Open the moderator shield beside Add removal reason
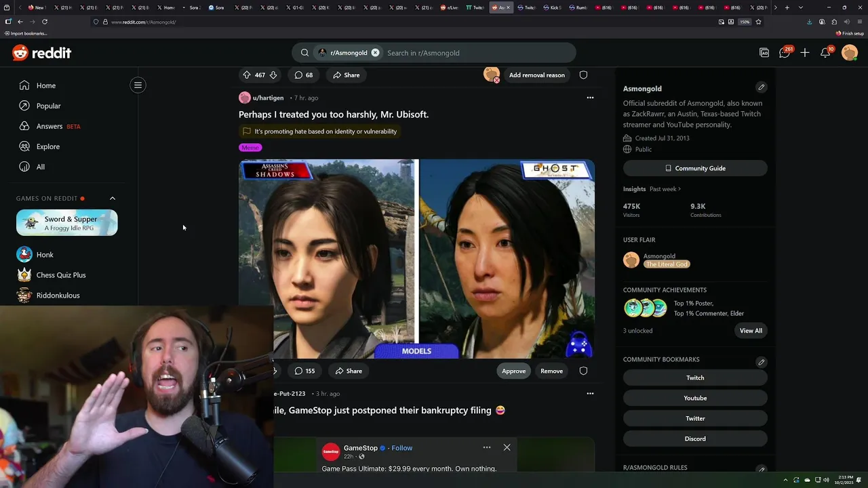The image size is (868, 488). 583,75
